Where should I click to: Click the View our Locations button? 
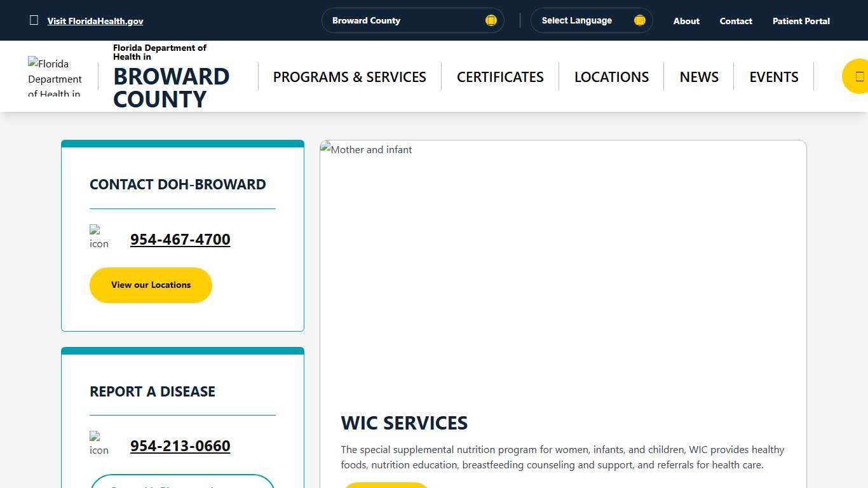[151, 285]
